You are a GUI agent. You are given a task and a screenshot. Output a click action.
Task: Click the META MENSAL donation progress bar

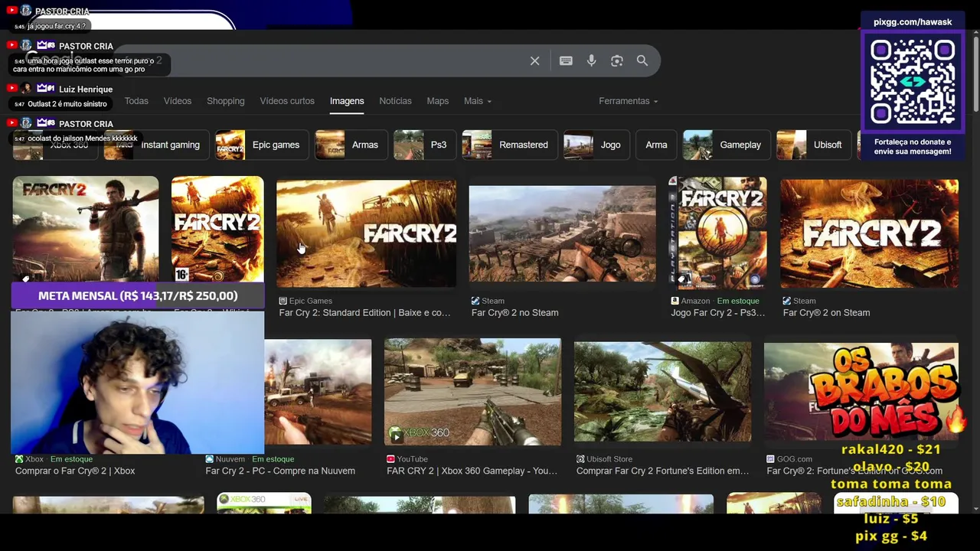138,295
